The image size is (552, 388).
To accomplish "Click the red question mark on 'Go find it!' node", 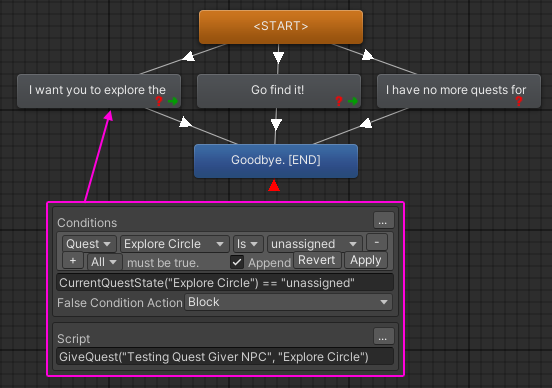I will tap(339, 101).
